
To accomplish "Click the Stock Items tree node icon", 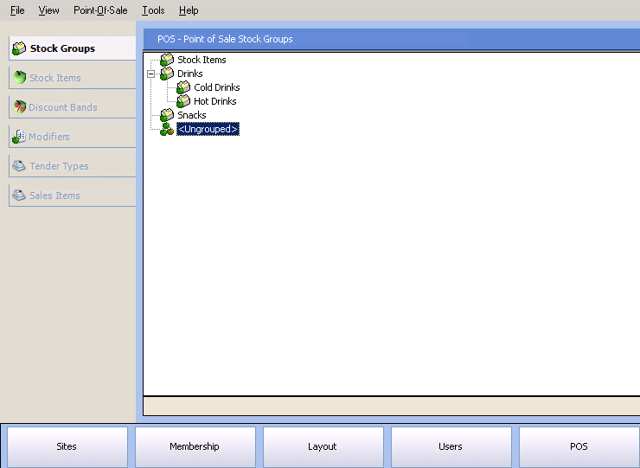I will pos(167,60).
